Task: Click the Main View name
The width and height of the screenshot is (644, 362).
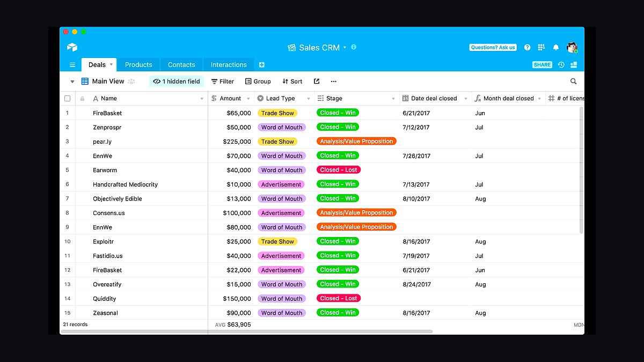Action: [x=108, y=82]
